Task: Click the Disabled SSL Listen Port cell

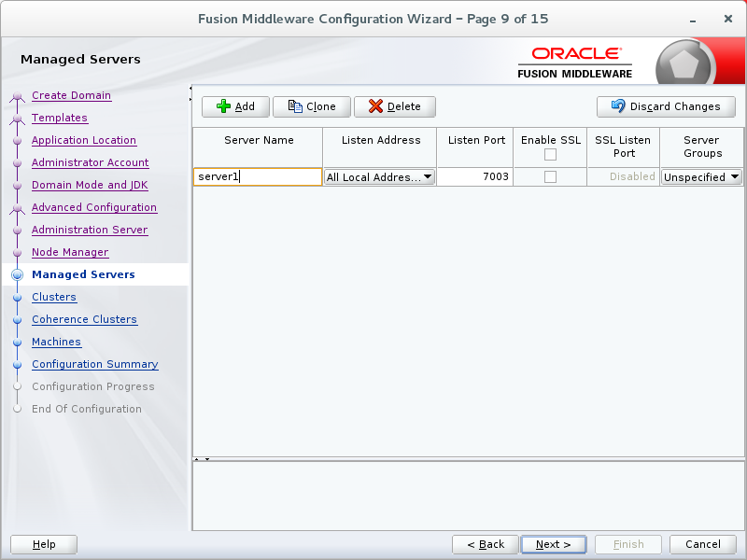Action: 623,176
